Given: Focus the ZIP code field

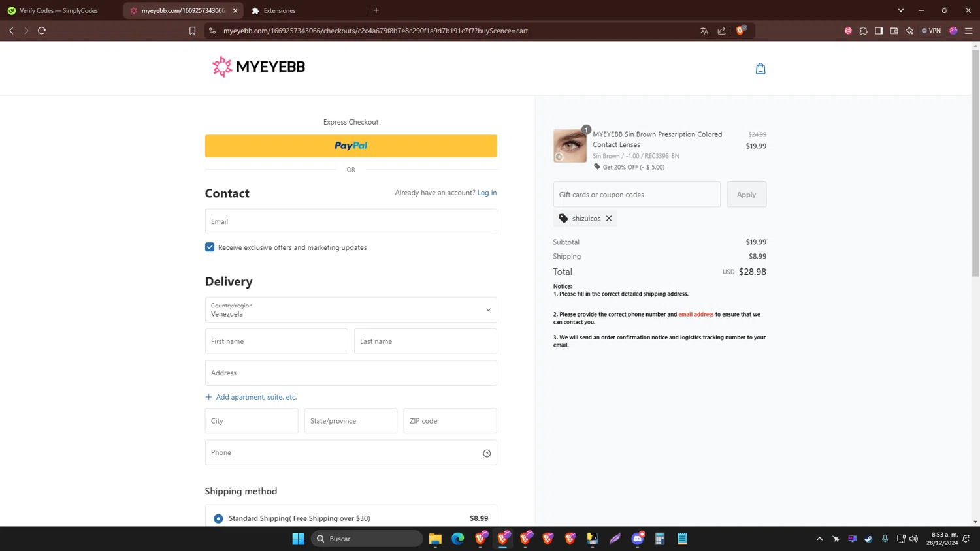Looking at the screenshot, I should (450, 421).
